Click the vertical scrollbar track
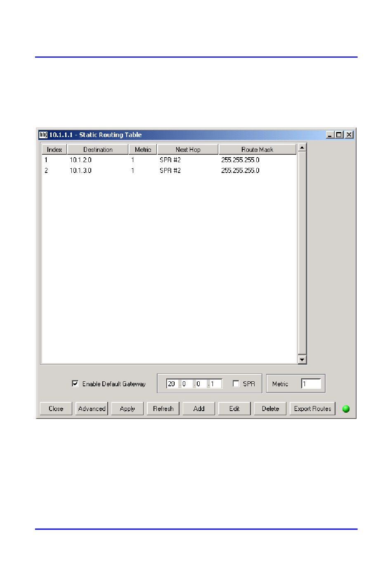This screenshot has height=586, width=392. [302, 254]
